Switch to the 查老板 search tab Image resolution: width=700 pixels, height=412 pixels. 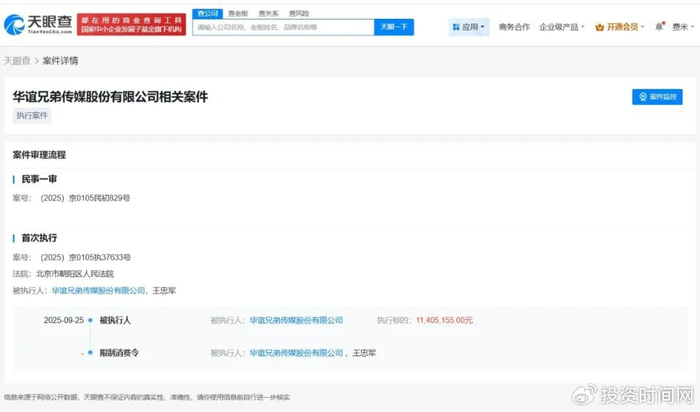(x=238, y=13)
